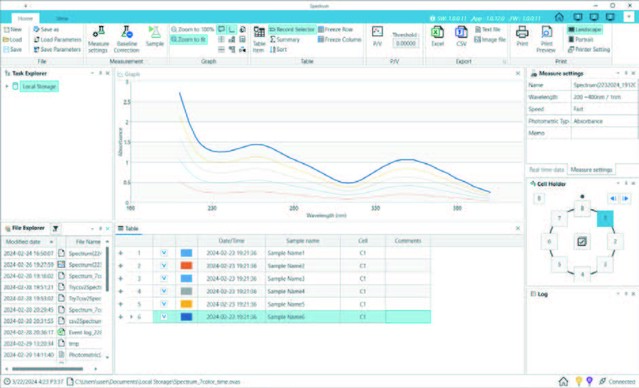Open the Task Explorer panel dropdown arrow
The width and height of the screenshot is (639, 388).
pyautogui.click(x=92, y=73)
